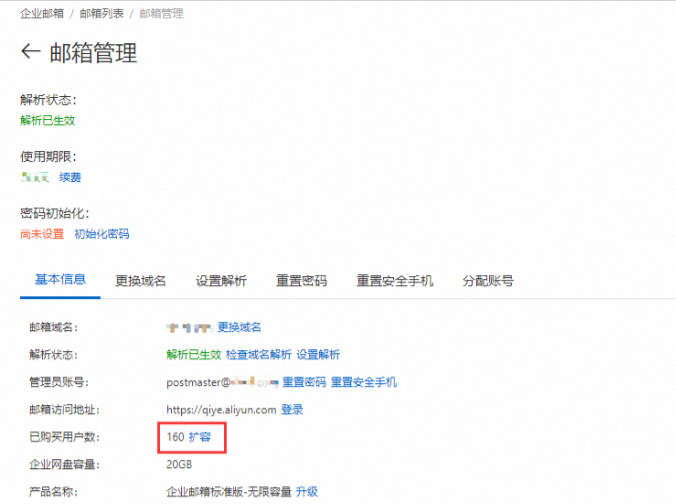Open the 设置解析 tab
676x504 pixels.
click(221, 281)
